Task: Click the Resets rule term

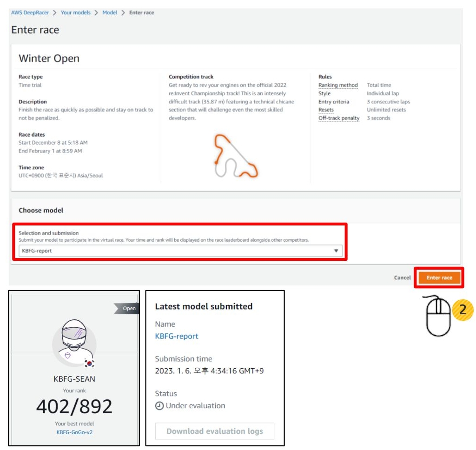Action: 326,110
